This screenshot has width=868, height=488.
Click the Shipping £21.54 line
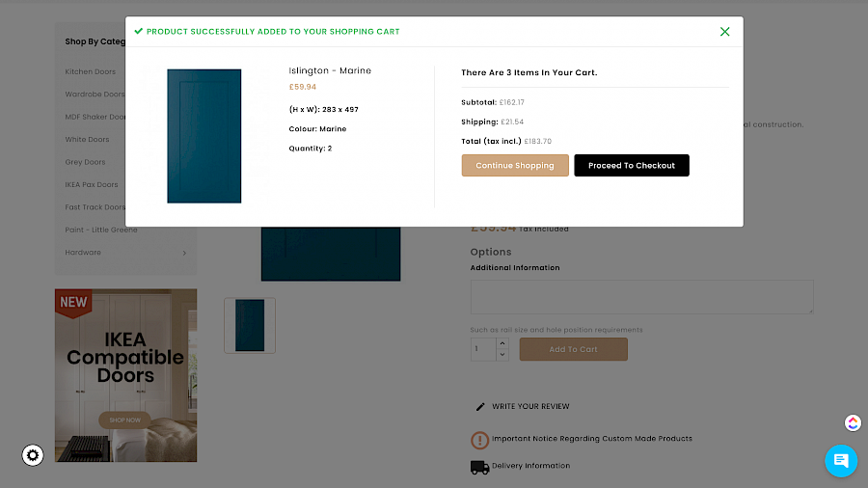tap(492, 122)
